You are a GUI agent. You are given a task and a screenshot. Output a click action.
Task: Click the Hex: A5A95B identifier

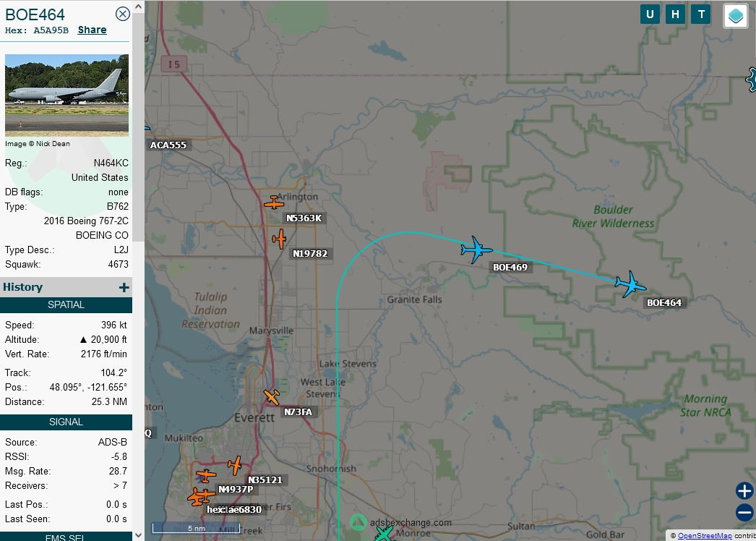coord(37,30)
